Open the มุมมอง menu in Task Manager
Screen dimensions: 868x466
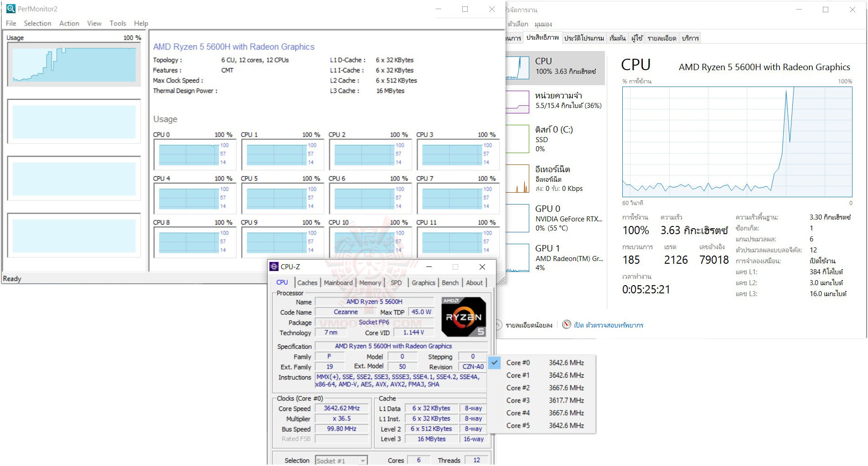(x=543, y=24)
